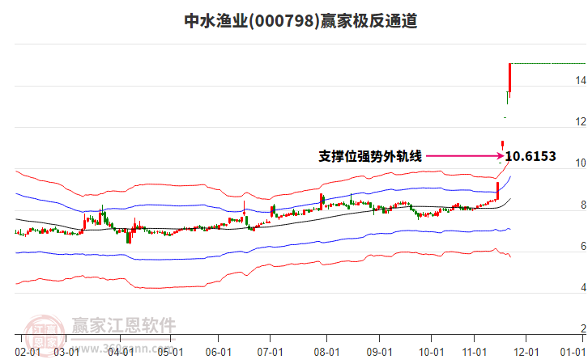Click the chart title 中水渔业(000798)赢家极反通道

tap(300, 21)
